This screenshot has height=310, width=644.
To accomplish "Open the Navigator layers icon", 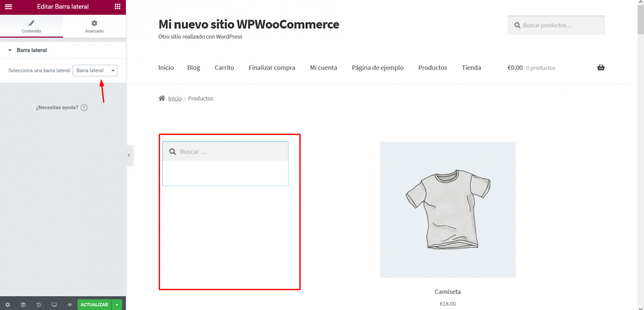I will tap(23, 305).
